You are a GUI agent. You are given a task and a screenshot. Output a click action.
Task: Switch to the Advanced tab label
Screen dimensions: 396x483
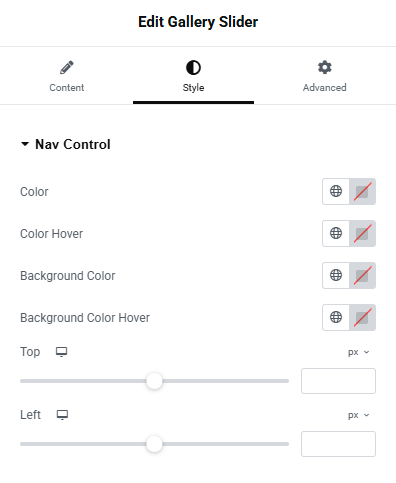pos(325,88)
